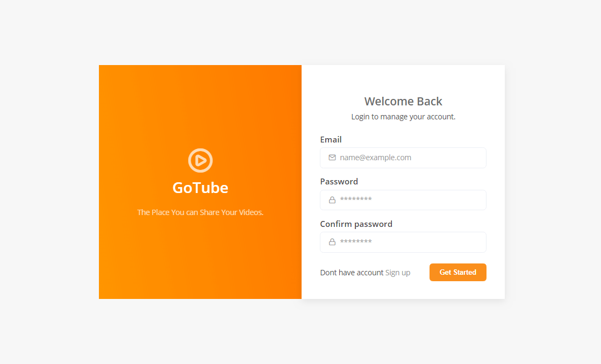Click the Password field label

(339, 181)
